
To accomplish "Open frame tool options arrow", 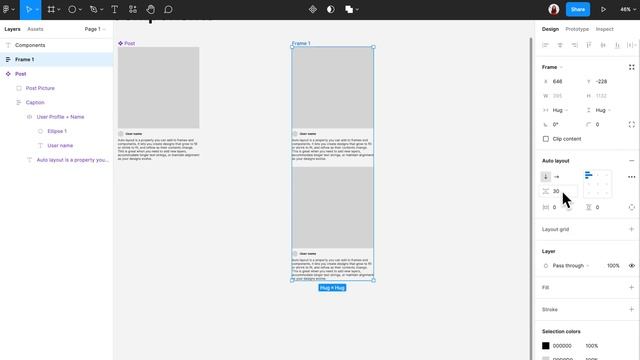I will 59,10.
